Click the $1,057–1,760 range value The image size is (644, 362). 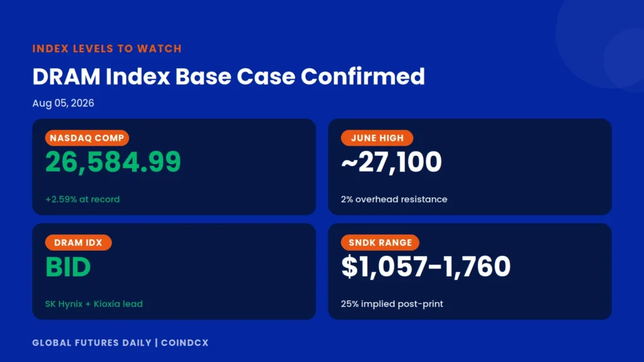tap(426, 266)
